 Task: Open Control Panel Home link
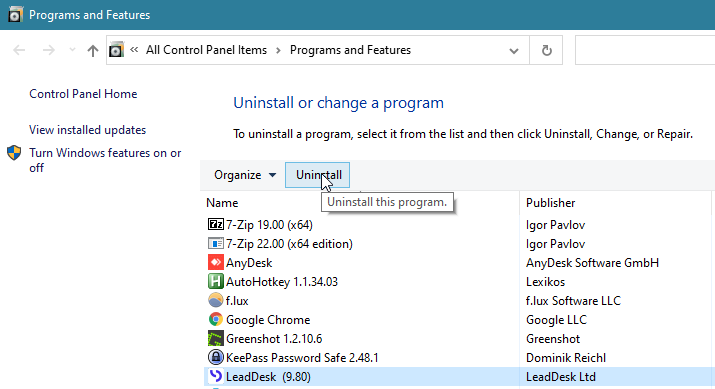click(83, 94)
